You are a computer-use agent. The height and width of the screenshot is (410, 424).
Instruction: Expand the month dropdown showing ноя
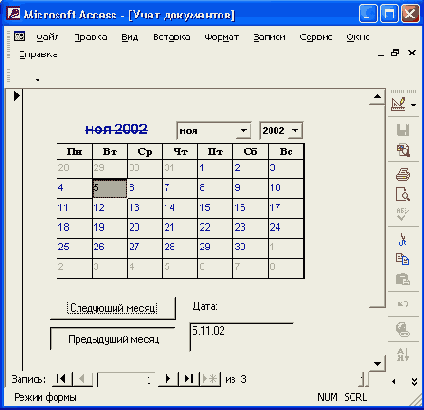(x=244, y=130)
